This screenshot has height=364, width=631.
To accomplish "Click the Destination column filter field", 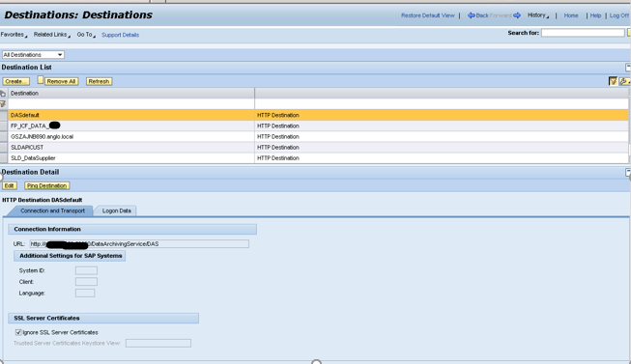I will coord(131,104).
